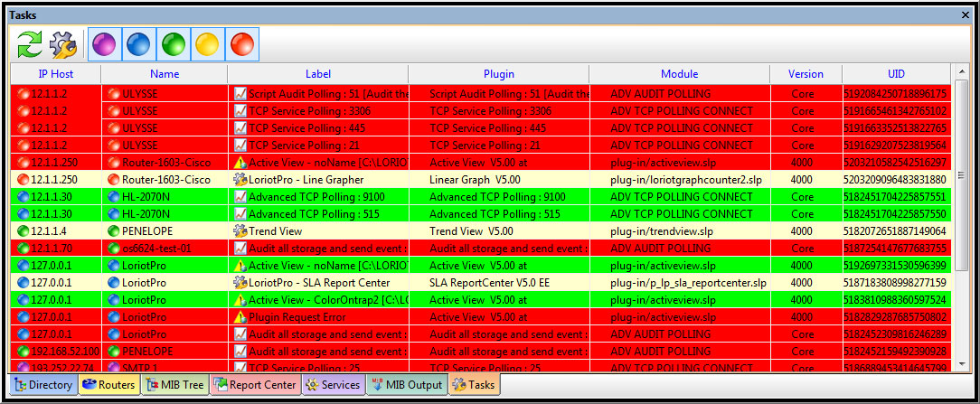Toggle the green status filter ball

click(x=173, y=44)
